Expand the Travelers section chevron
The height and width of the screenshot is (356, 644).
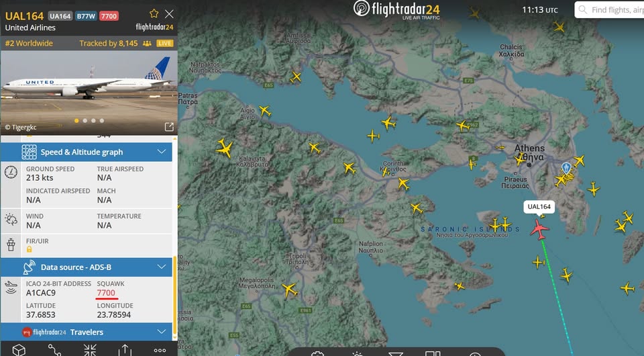pos(162,331)
